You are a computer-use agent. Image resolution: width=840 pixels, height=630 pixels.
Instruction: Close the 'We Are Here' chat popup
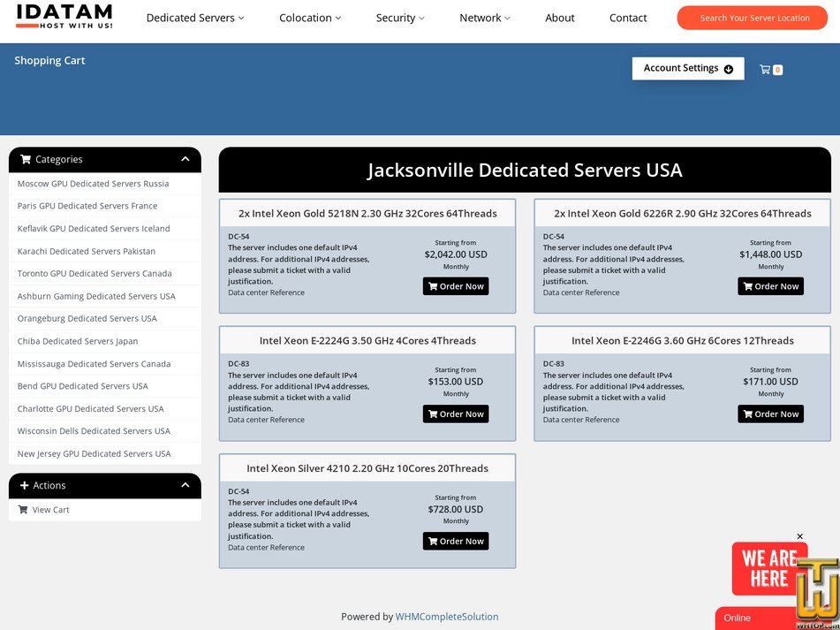pyautogui.click(x=800, y=536)
